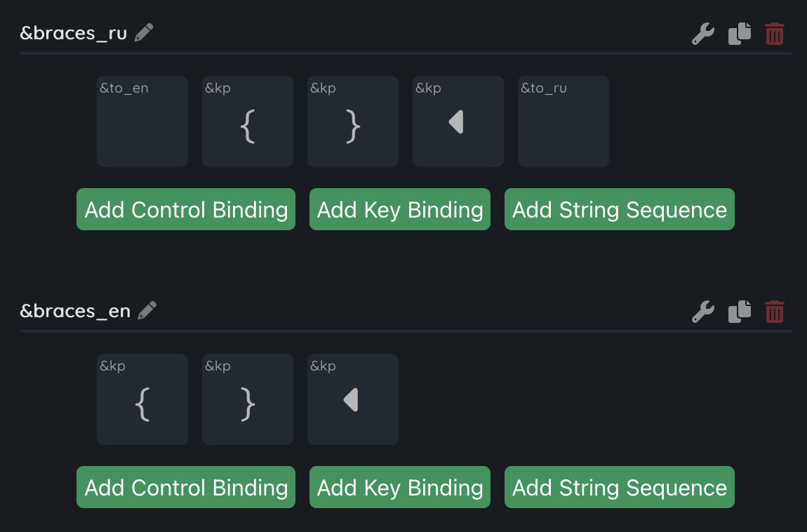Add String Sequence to &braces_en

pos(620,487)
